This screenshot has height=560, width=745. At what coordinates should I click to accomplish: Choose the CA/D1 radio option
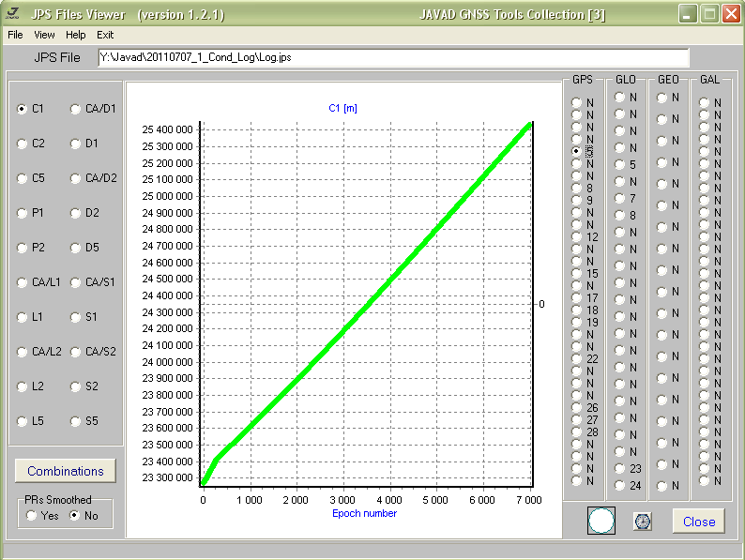76,109
